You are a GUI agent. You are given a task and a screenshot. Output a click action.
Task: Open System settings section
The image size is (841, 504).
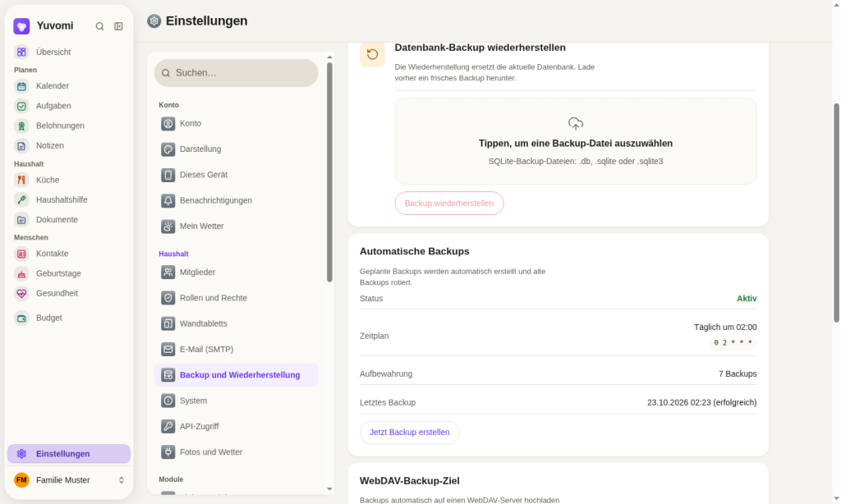click(236, 401)
